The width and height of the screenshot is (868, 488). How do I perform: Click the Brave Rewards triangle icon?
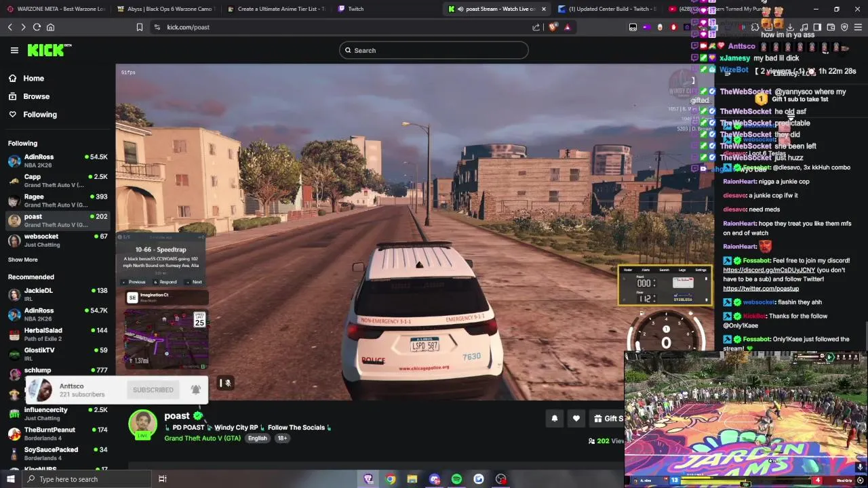click(567, 27)
